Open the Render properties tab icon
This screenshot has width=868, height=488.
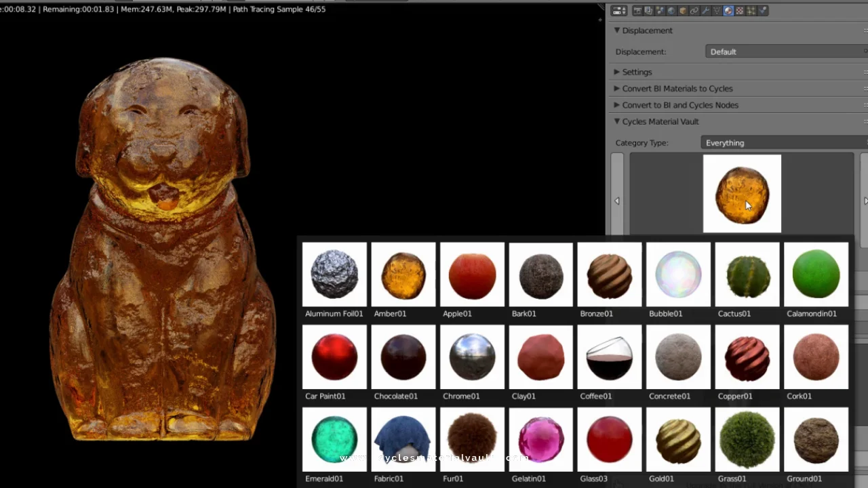click(637, 10)
